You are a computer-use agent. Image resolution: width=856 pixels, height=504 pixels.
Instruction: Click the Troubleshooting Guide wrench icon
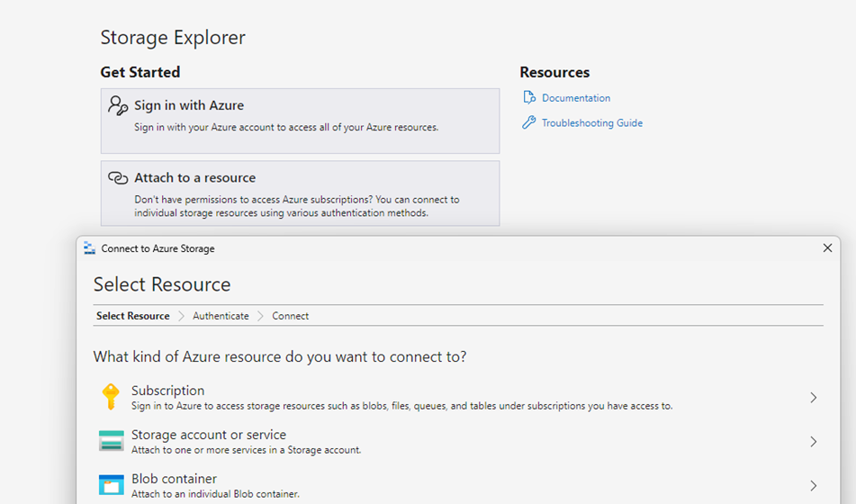coord(529,123)
